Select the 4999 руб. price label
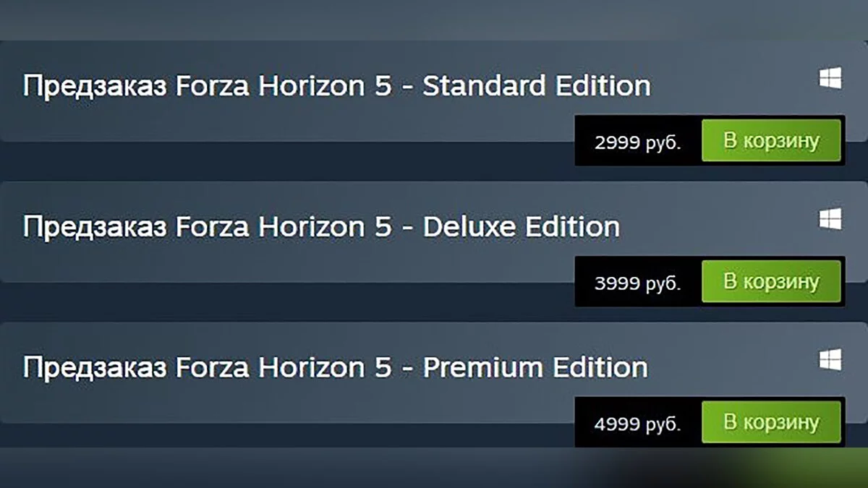This screenshot has width=868, height=488. pos(637,424)
